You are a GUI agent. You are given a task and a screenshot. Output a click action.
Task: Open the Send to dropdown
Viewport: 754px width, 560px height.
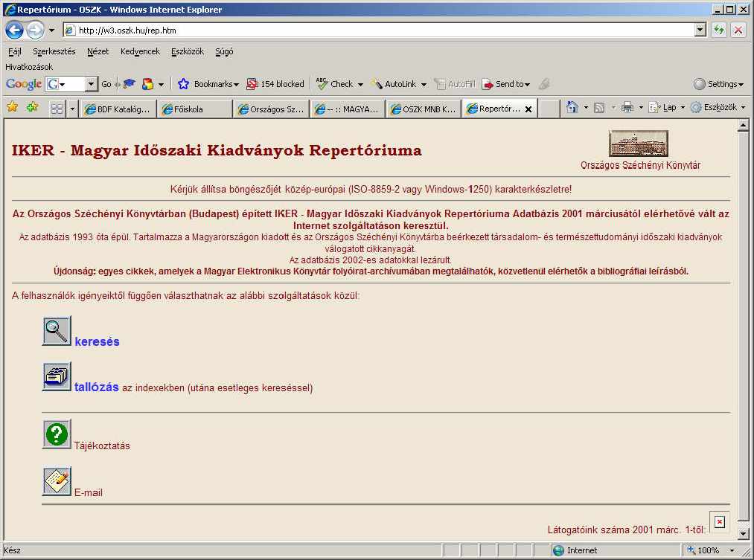tap(506, 84)
